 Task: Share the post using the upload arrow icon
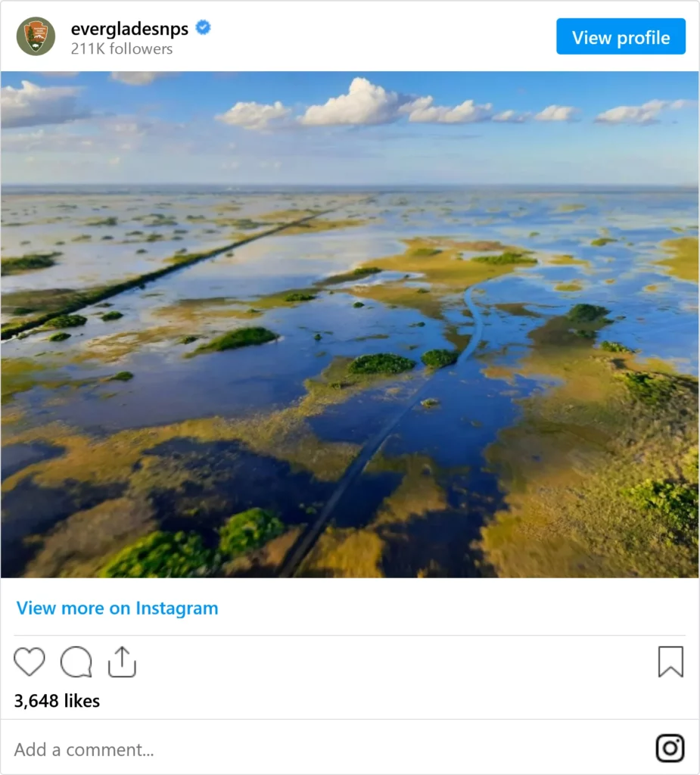pyautogui.click(x=122, y=661)
